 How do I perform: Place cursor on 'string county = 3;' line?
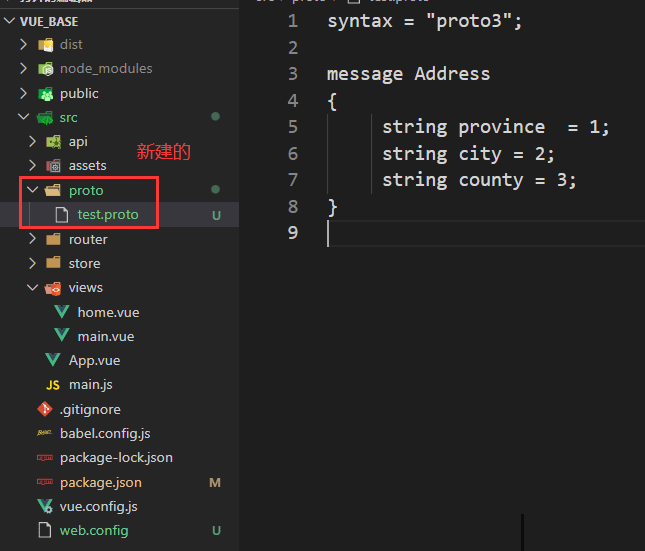click(x=479, y=180)
